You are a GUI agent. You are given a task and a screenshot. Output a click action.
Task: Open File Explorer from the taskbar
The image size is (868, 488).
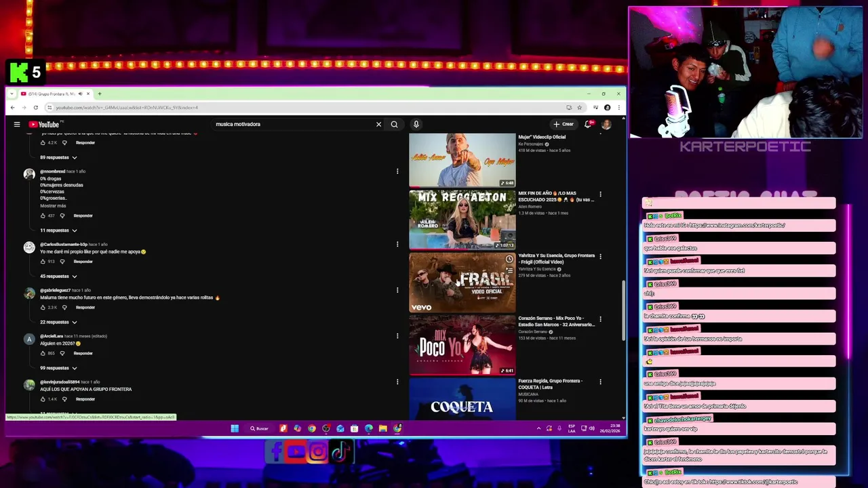(383, 428)
